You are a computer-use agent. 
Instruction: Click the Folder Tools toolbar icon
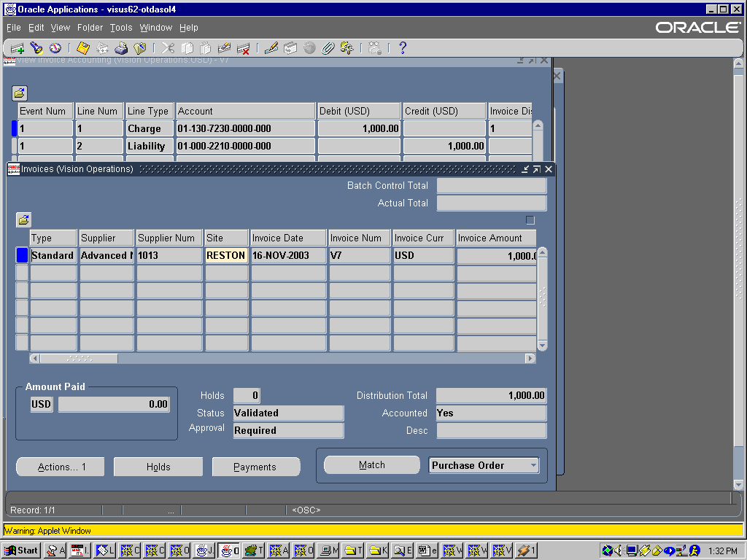347,48
